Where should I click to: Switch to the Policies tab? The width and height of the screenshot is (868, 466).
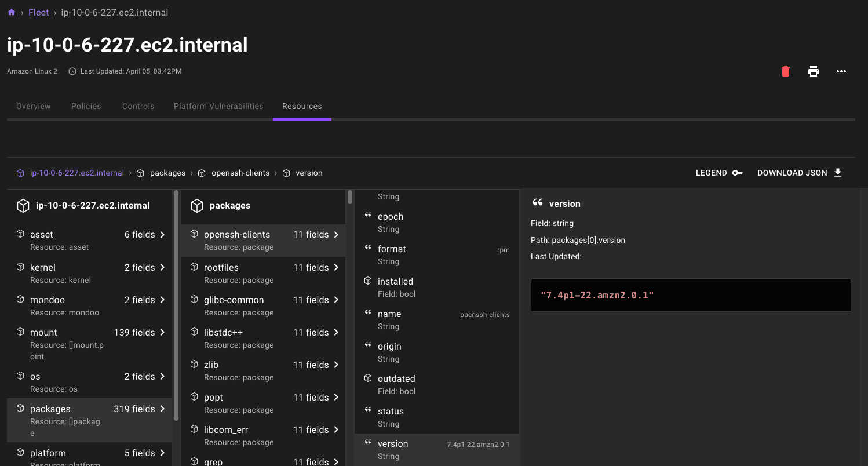86,106
